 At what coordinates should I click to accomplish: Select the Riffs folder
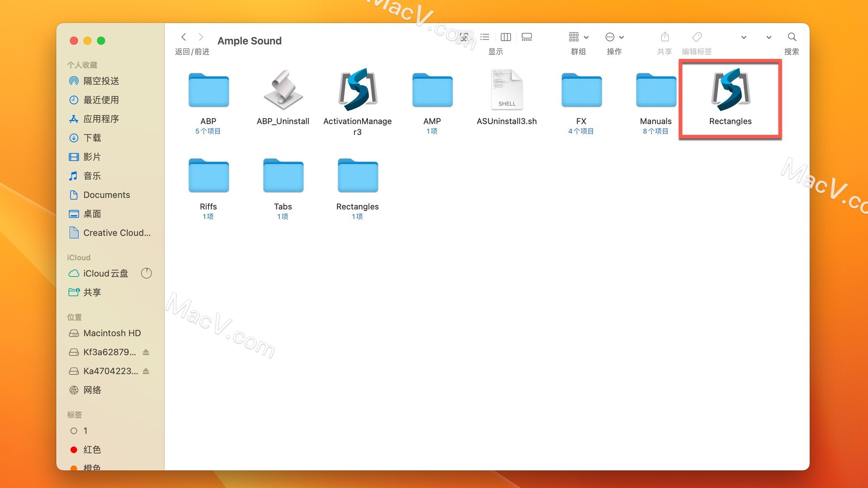point(208,176)
